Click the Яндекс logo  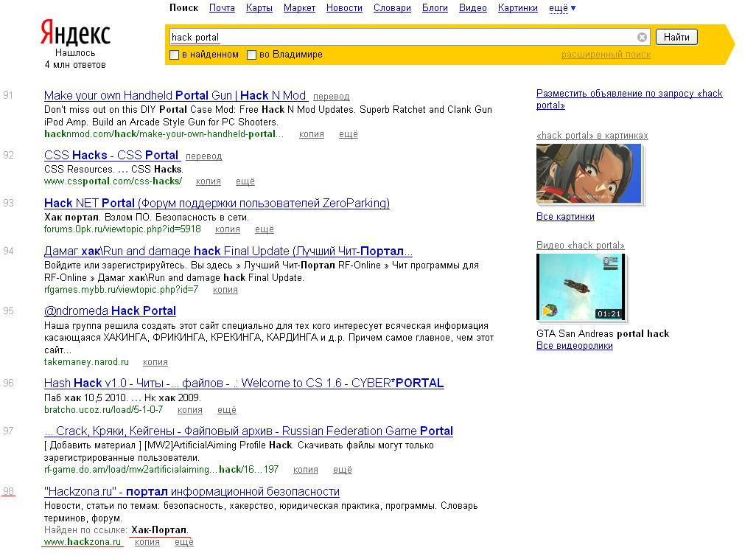(76, 32)
